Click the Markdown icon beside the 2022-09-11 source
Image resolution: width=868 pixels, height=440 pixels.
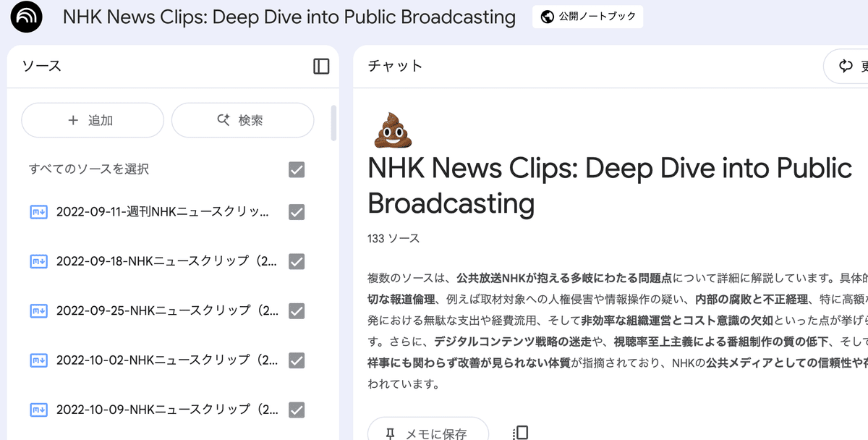click(38, 212)
